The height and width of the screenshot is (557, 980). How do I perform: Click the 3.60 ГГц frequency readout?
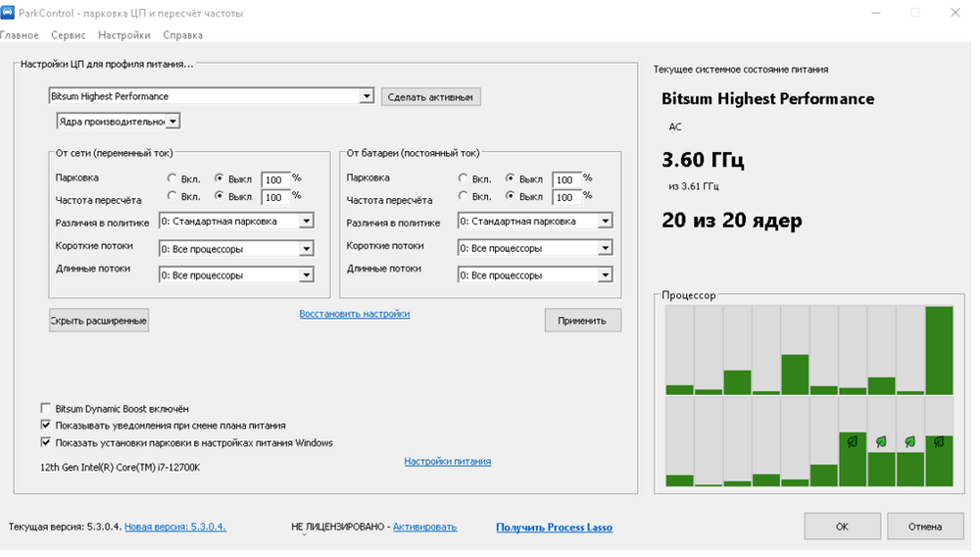point(703,160)
